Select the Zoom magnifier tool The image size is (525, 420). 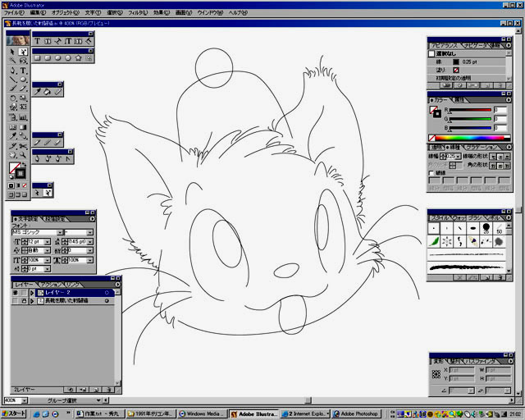[23, 155]
